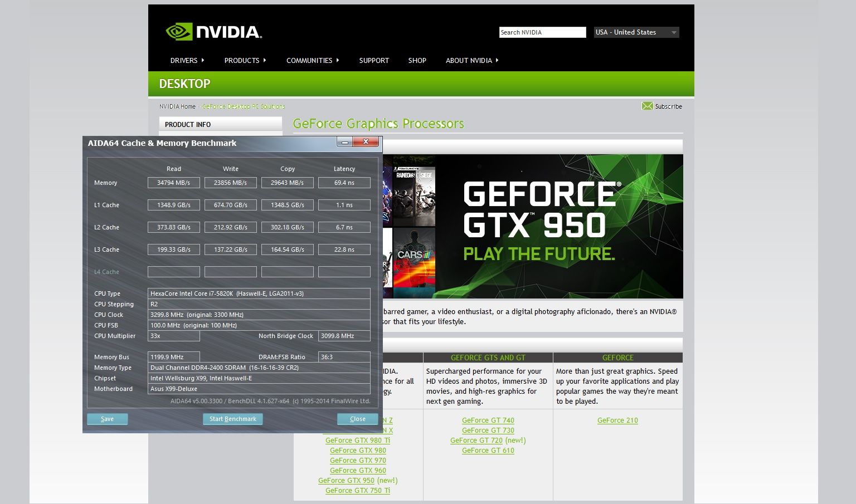The width and height of the screenshot is (856, 504).
Task: Click CPU Type field HexaCore Intel Core i7-5820K
Action: click(259, 293)
